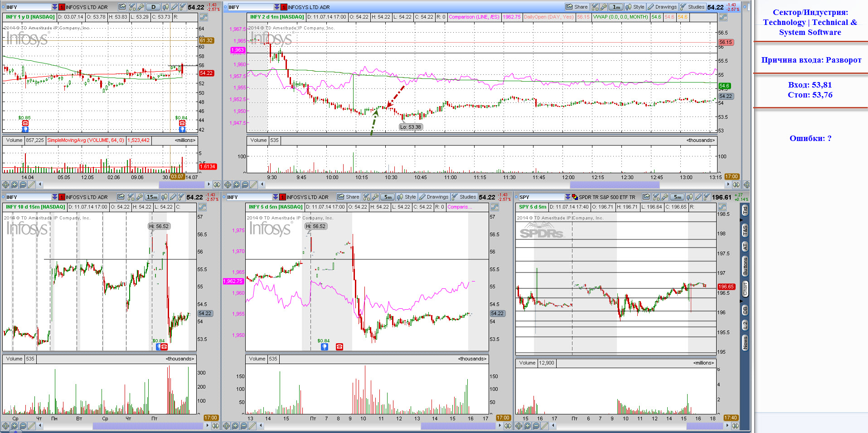This screenshot has height=433, width=868.
Task: Switch to T&S sidebar tab
Action: coord(745,230)
